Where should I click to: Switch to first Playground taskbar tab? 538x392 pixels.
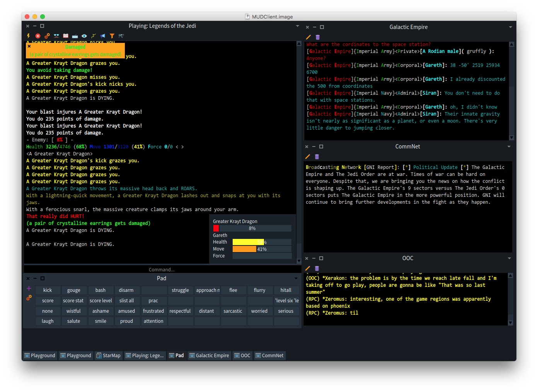[x=40, y=355]
